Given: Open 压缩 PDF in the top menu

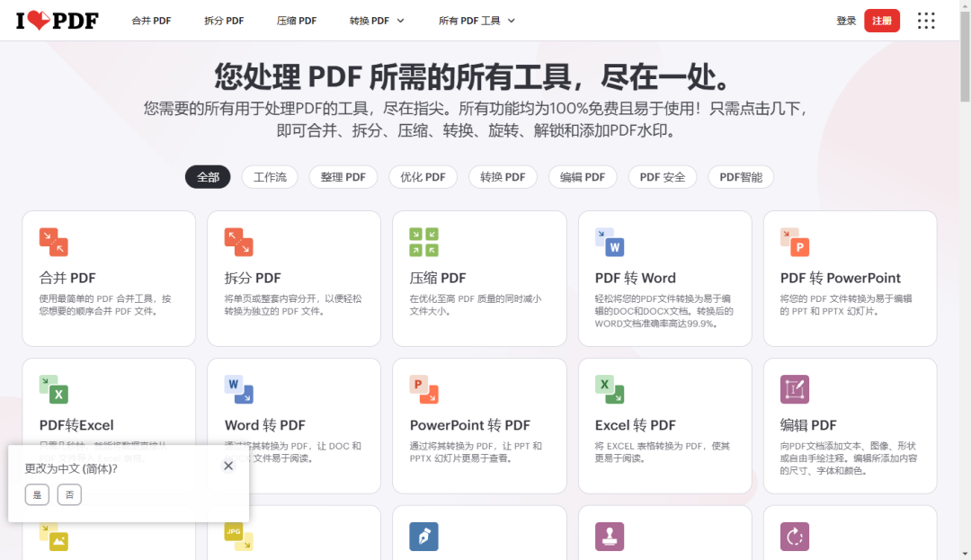Looking at the screenshot, I should click(x=297, y=21).
